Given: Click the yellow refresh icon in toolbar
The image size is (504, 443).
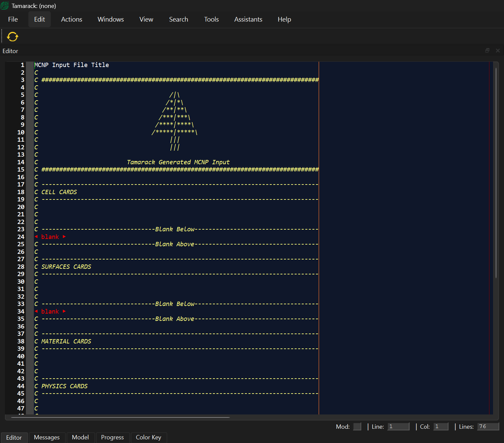Looking at the screenshot, I should click(13, 37).
